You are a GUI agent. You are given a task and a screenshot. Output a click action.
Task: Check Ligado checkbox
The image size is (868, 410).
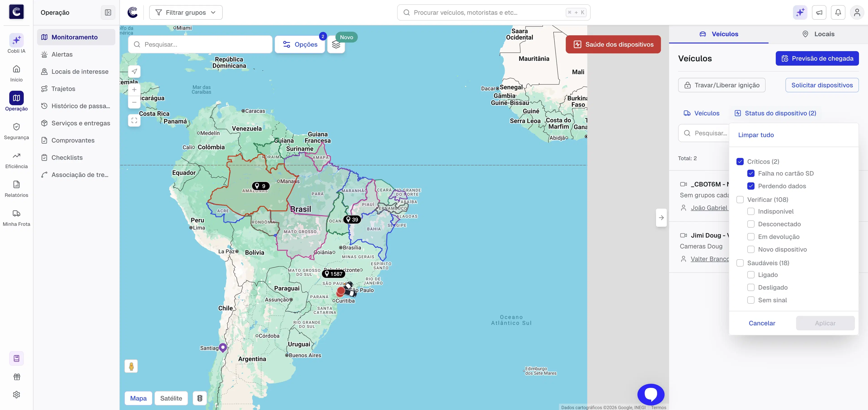click(751, 275)
